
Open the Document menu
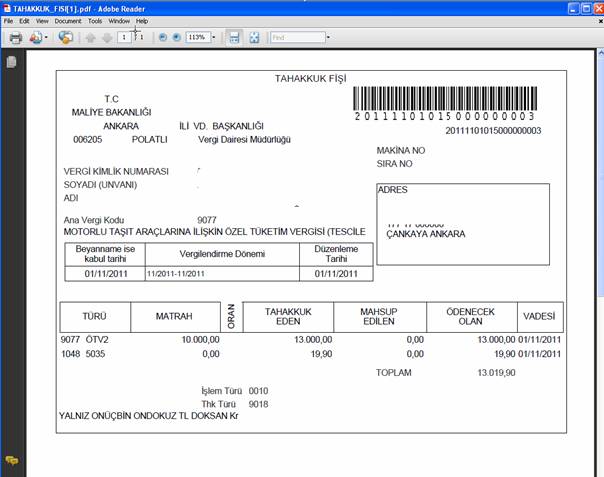(x=68, y=20)
